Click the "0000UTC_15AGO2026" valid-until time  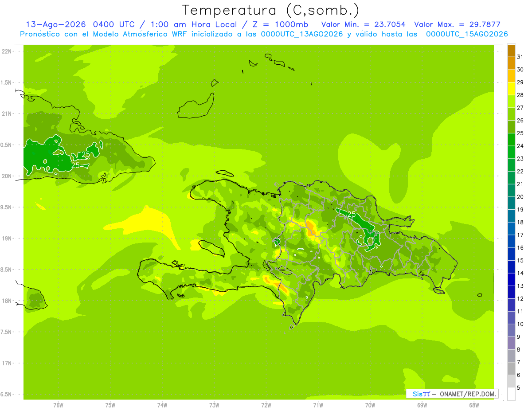[467, 34]
